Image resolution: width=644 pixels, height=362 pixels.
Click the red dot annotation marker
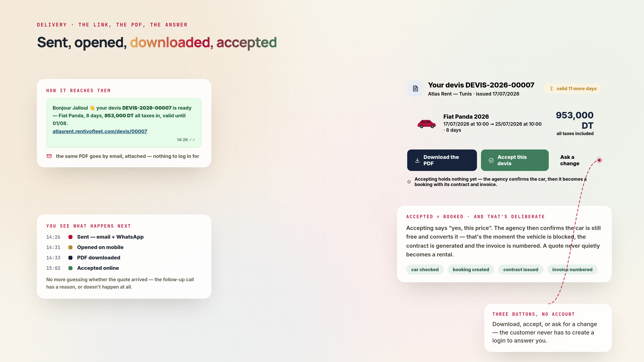click(599, 160)
